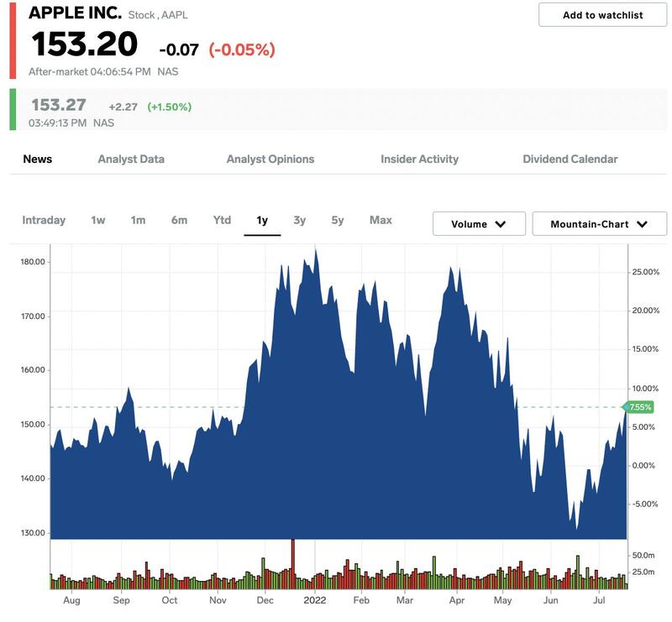Click the 50.0m volume axis label
The width and height of the screenshot is (672, 622).
643,555
